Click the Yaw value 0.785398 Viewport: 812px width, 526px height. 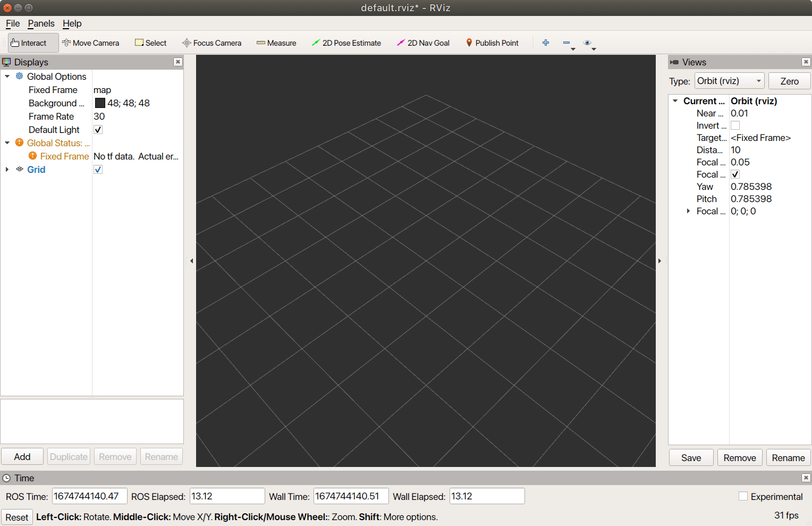751,187
